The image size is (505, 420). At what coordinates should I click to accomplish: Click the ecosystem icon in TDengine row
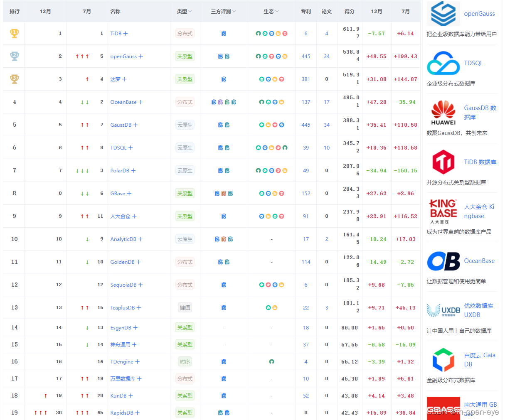pos(271,362)
